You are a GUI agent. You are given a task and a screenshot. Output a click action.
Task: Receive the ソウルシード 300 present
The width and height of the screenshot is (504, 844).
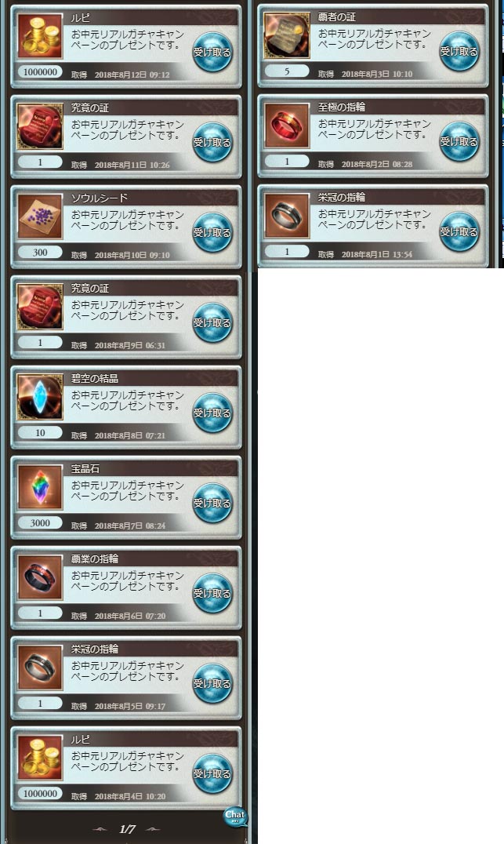pyautogui.click(x=212, y=232)
